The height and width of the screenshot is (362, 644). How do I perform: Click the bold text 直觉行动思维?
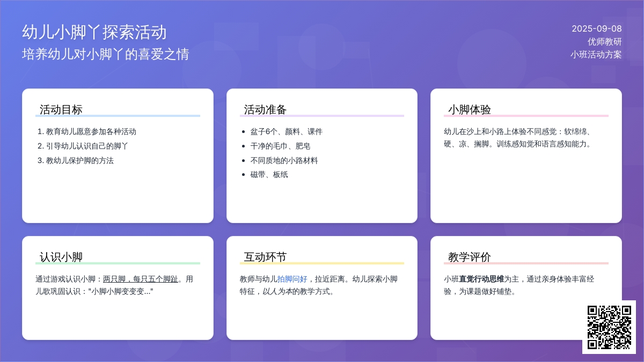coord(481,279)
